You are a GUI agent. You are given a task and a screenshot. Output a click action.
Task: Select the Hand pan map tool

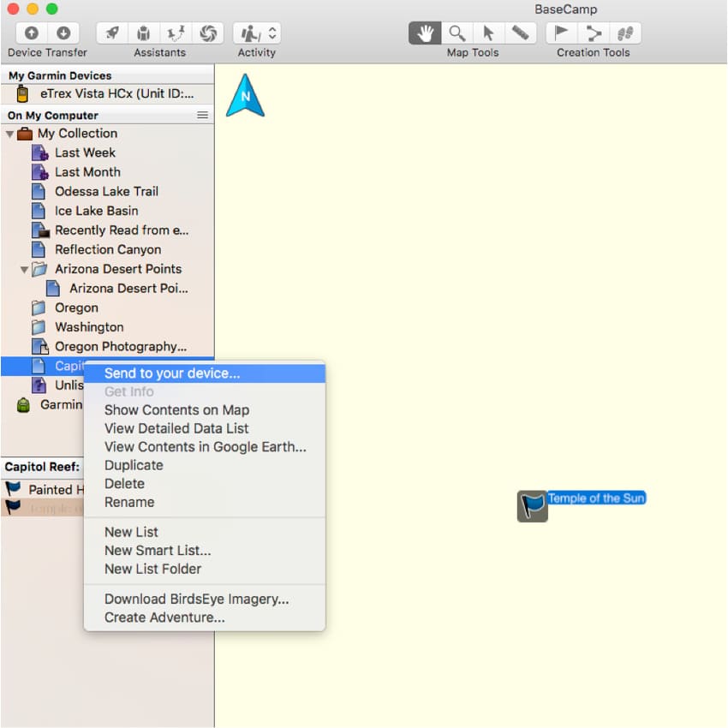coord(425,33)
